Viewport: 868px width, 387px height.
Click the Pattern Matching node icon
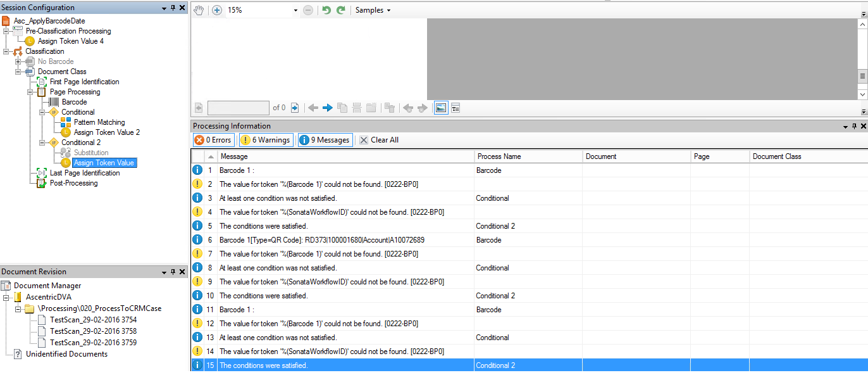(66, 122)
